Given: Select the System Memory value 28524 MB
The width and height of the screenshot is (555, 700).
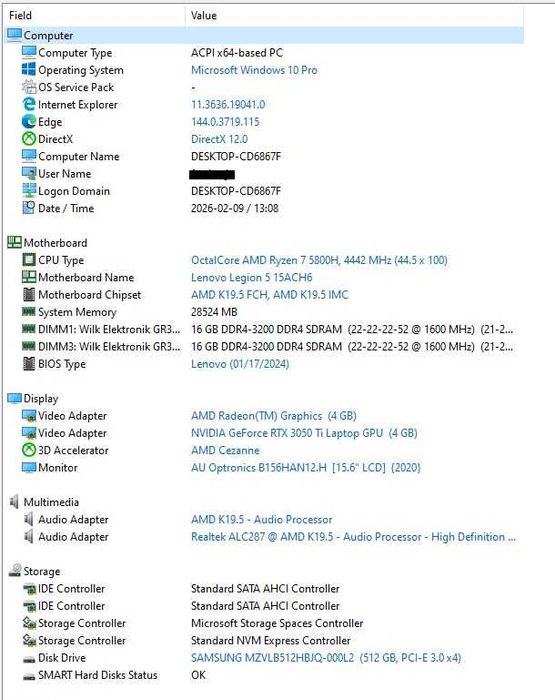Looking at the screenshot, I should tap(214, 312).
